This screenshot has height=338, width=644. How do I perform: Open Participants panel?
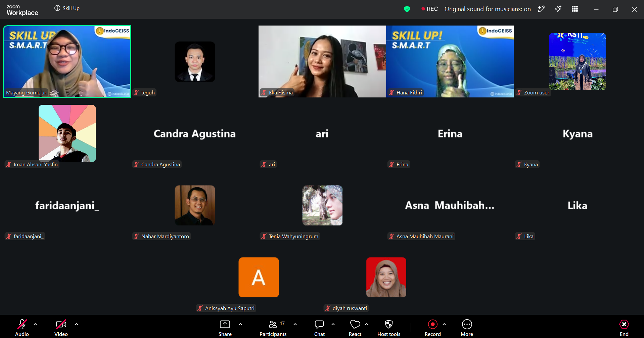[273, 328]
